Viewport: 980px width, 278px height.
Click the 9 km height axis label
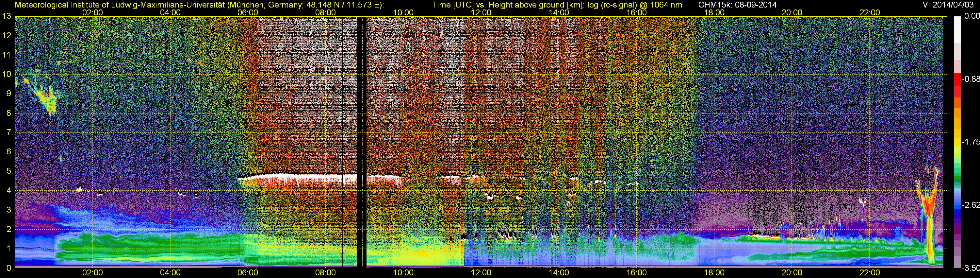pos(9,94)
